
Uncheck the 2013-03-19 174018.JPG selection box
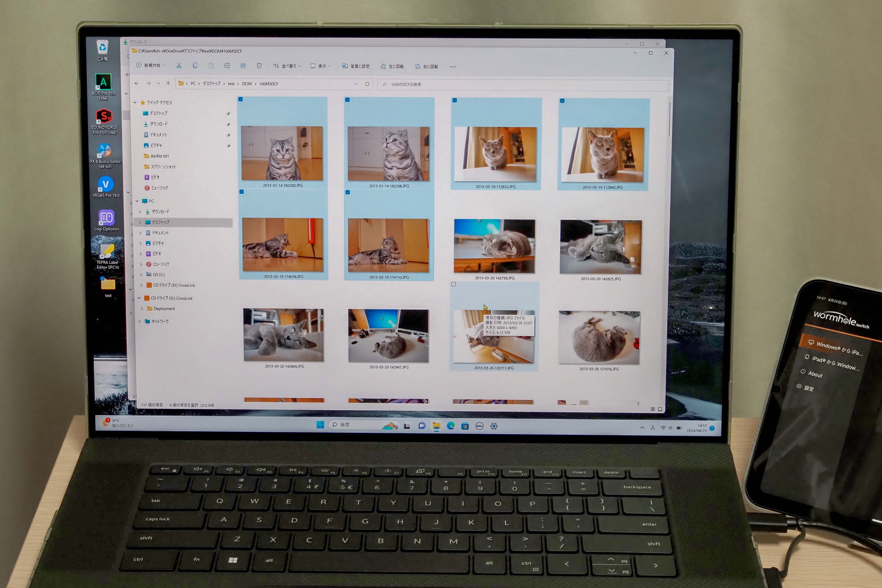[x=241, y=192]
